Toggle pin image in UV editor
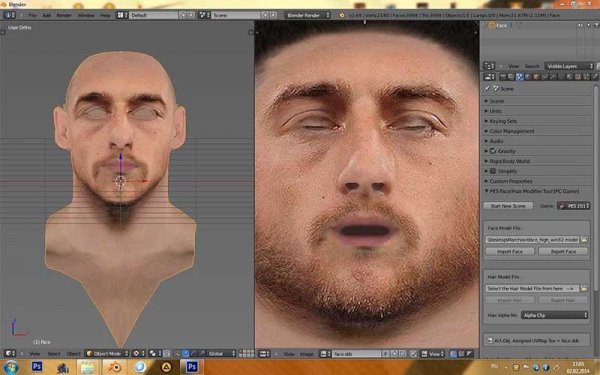600x375 pixels. point(413,354)
